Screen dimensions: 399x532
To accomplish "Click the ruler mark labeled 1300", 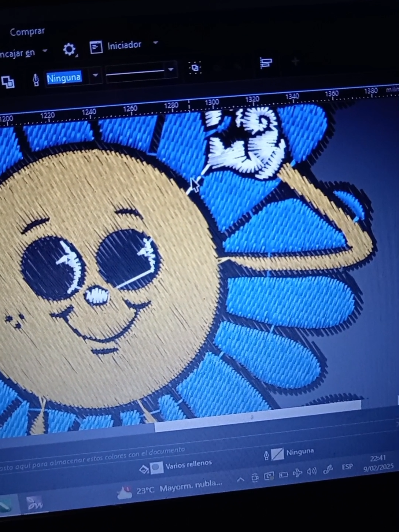I will [x=212, y=102].
